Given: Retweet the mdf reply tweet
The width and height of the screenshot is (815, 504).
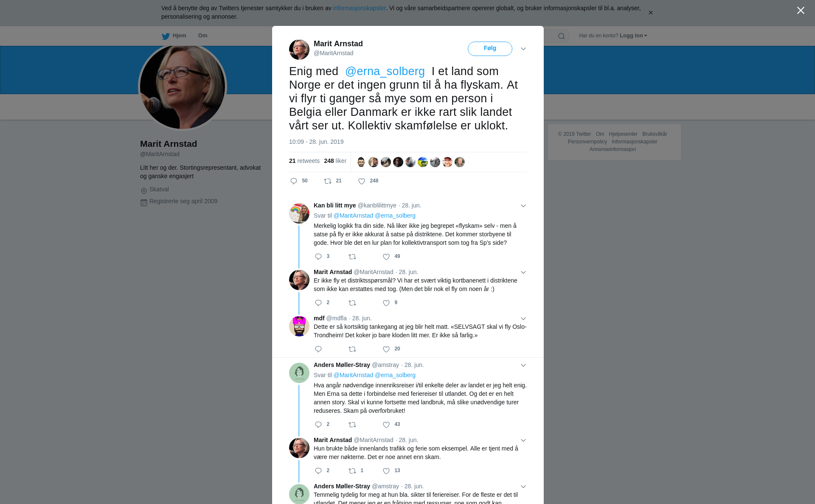Looking at the screenshot, I should click(x=352, y=349).
